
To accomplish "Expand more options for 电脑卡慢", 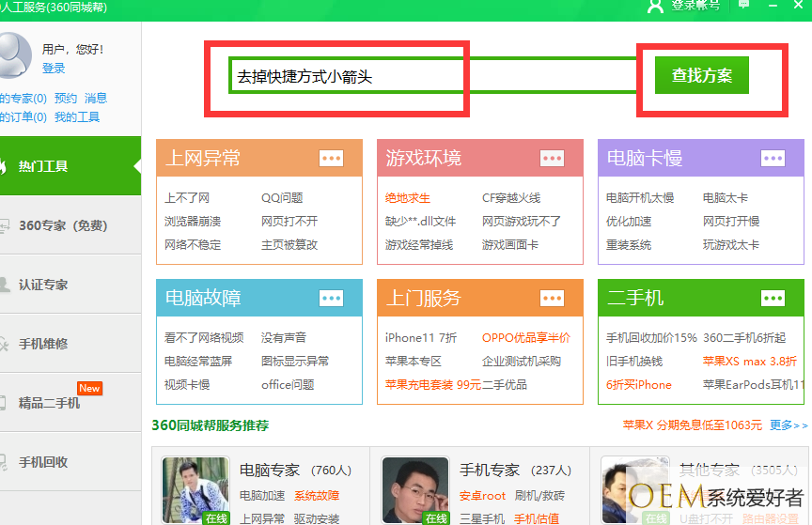I will coord(773,159).
